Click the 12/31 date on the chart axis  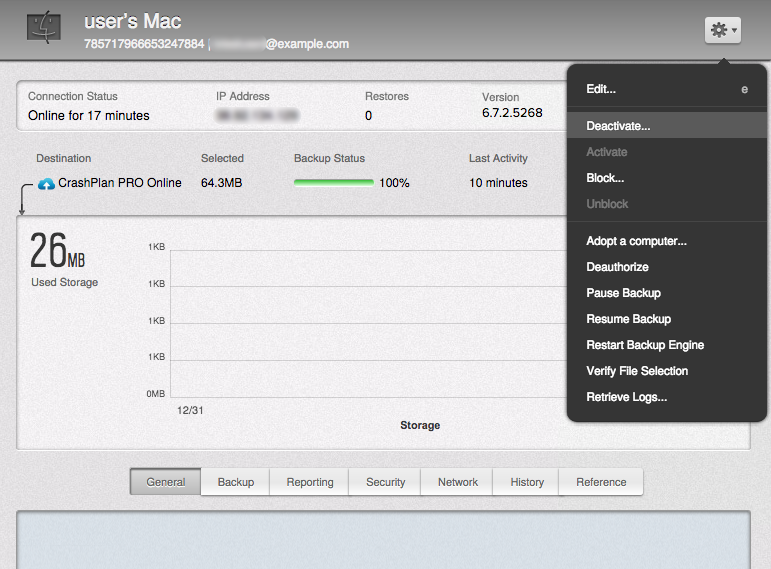click(x=190, y=410)
